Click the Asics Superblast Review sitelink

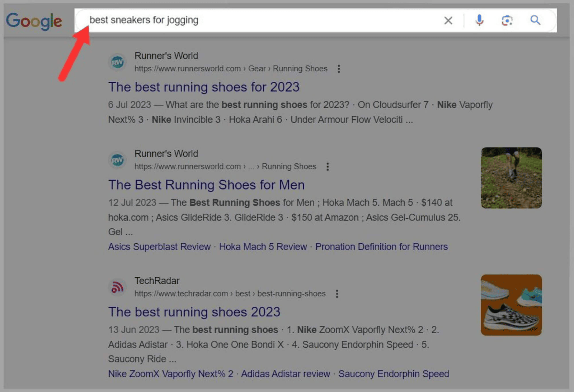(159, 247)
